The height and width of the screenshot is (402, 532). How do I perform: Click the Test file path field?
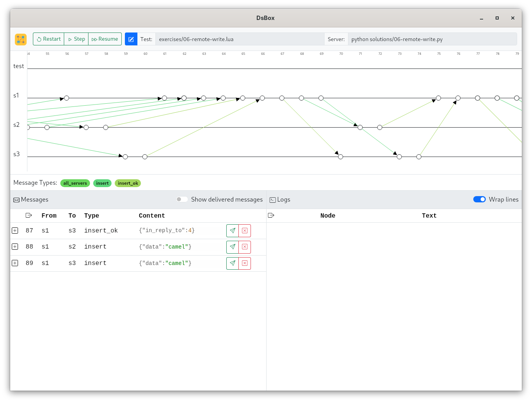pyautogui.click(x=240, y=39)
